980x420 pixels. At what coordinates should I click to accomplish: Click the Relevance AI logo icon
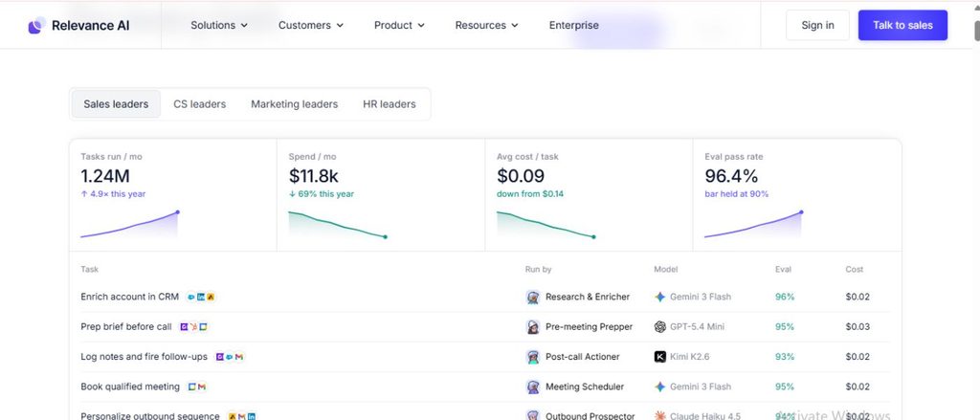(x=37, y=25)
